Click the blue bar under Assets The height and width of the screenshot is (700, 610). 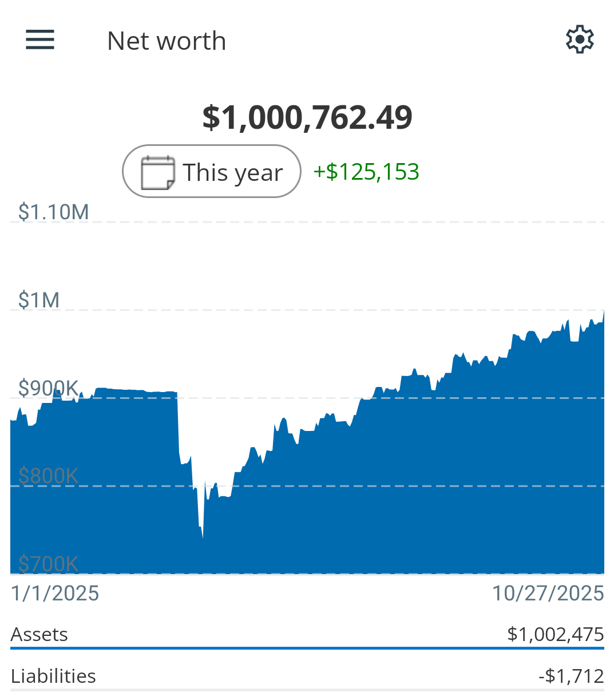(x=307, y=648)
